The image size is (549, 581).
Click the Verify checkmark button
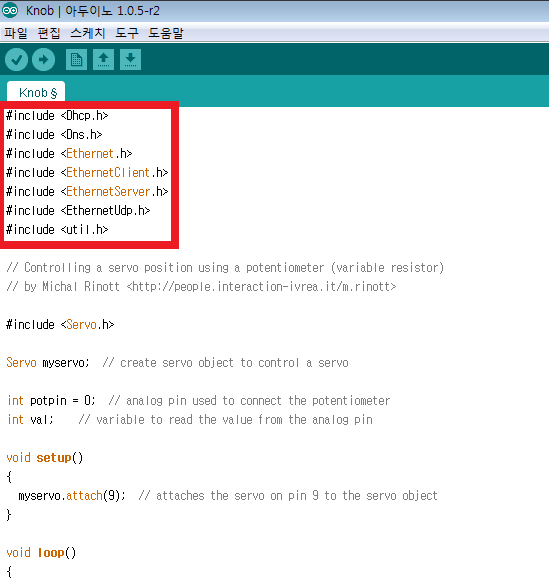[16, 60]
